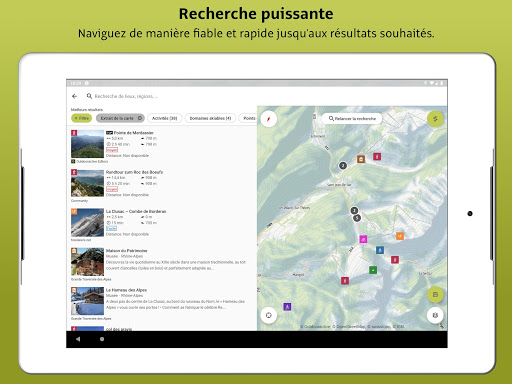Select the brown hut marker on the map
Viewport: 512px width, 384px height.
point(361,159)
